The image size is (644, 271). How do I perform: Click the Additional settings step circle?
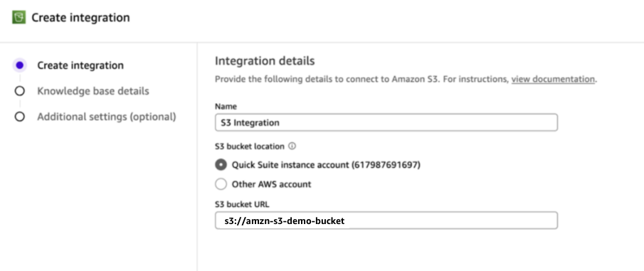pyautogui.click(x=19, y=117)
